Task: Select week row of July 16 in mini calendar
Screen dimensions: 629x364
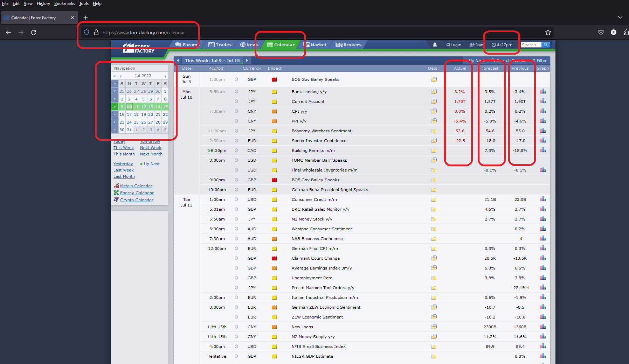Action: [x=115, y=114]
